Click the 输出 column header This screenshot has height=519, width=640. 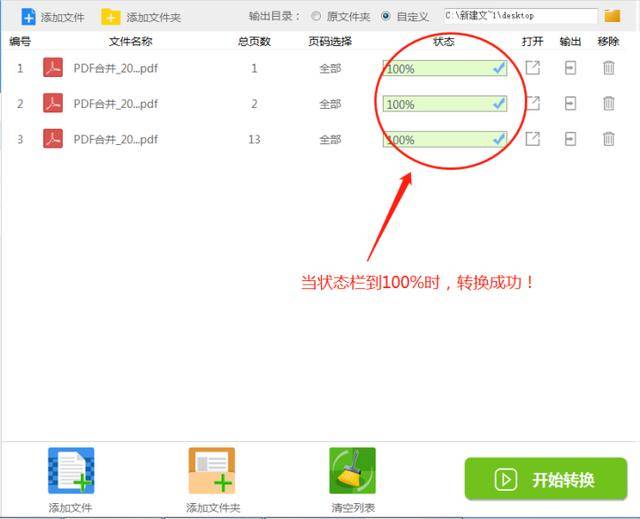click(570, 41)
